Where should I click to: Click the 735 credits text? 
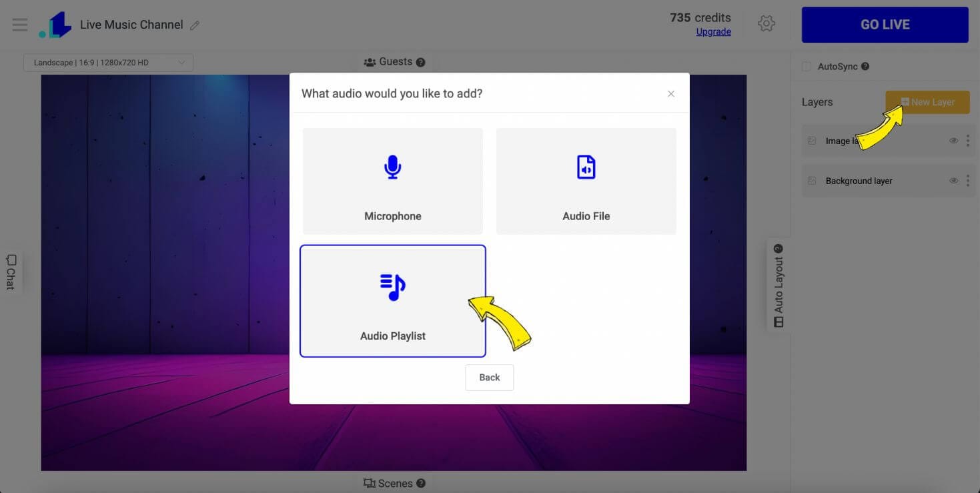[x=700, y=17]
